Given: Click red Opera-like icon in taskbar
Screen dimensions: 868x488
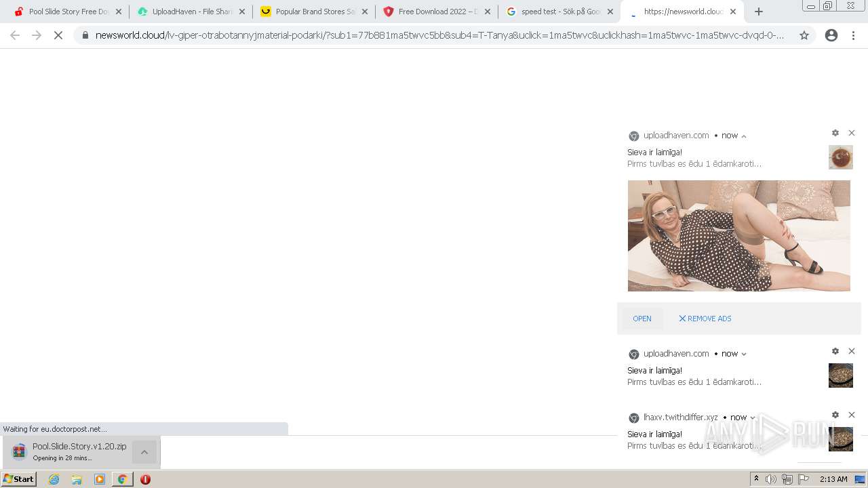Looking at the screenshot, I should (x=145, y=479).
